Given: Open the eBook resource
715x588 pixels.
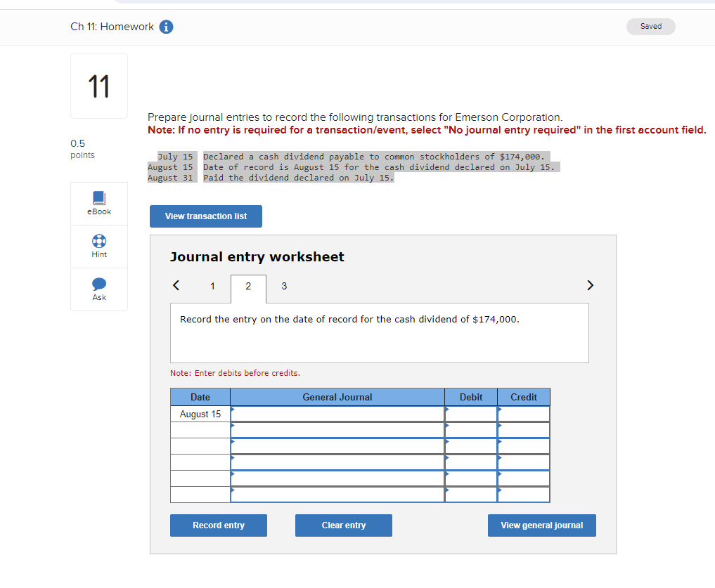Looking at the screenshot, I should [x=98, y=204].
